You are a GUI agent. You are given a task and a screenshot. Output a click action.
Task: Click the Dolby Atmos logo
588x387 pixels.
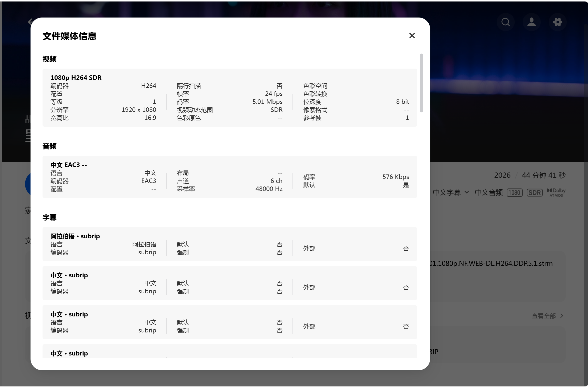coord(556,192)
